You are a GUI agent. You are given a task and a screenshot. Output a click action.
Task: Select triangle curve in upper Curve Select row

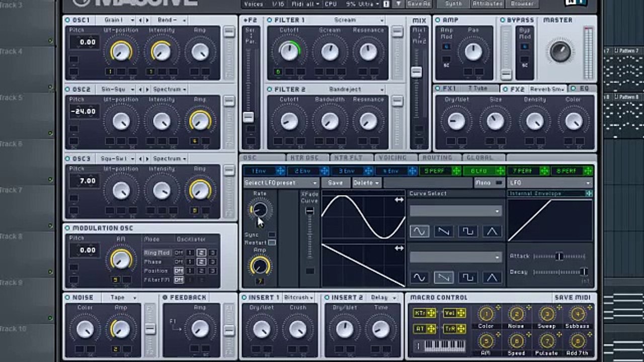coord(492,231)
